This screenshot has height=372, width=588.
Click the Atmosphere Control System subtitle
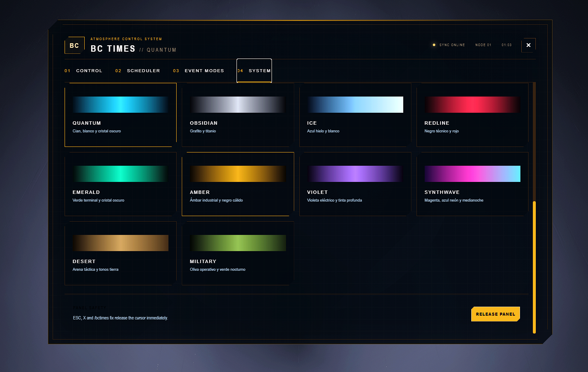click(126, 39)
